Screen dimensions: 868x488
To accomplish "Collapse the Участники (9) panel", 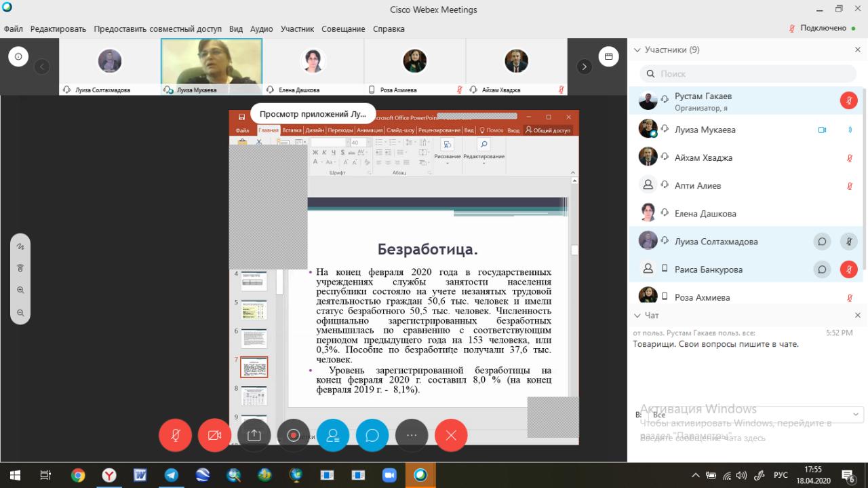I will pos(637,50).
